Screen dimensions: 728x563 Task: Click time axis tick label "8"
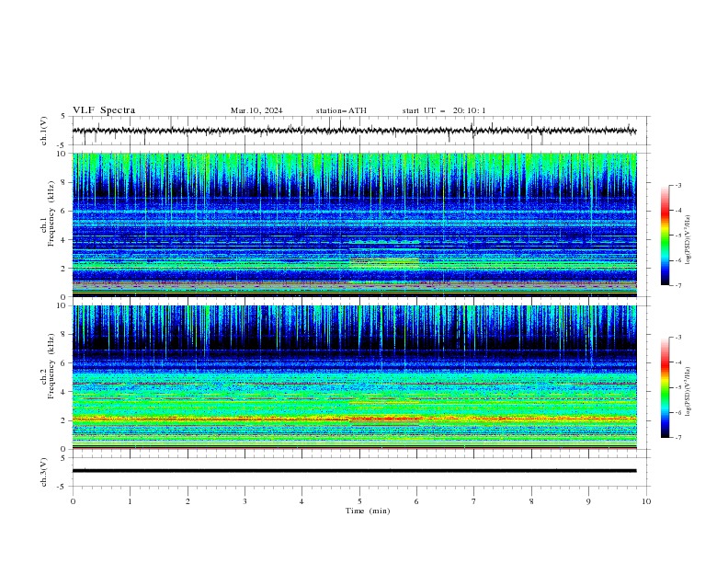click(531, 501)
